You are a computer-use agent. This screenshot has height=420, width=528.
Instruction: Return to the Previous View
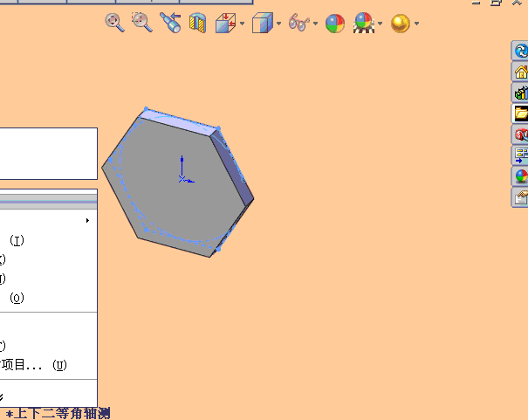(x=170, y=23)
